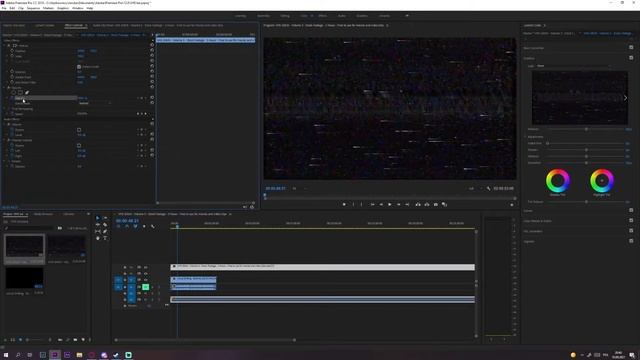Screen dimensions: 640x360
Task: Open Comparison View in Program monitor
Action: tap(444, 204)
